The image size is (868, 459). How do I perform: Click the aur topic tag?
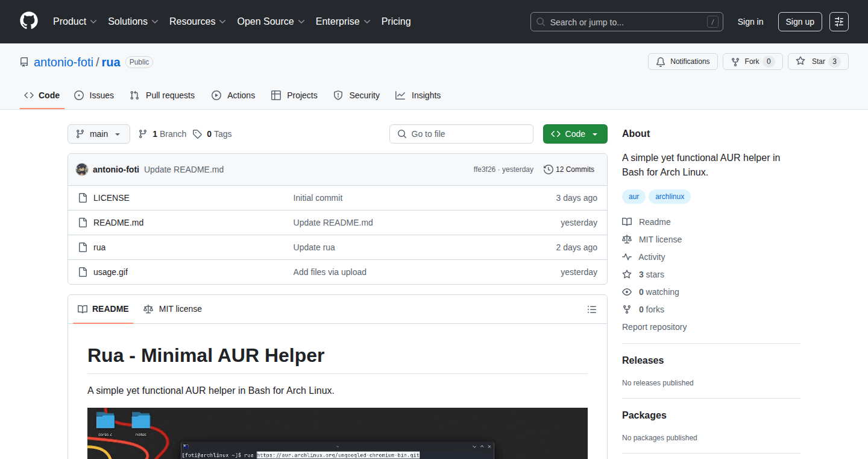pos(634,197)
